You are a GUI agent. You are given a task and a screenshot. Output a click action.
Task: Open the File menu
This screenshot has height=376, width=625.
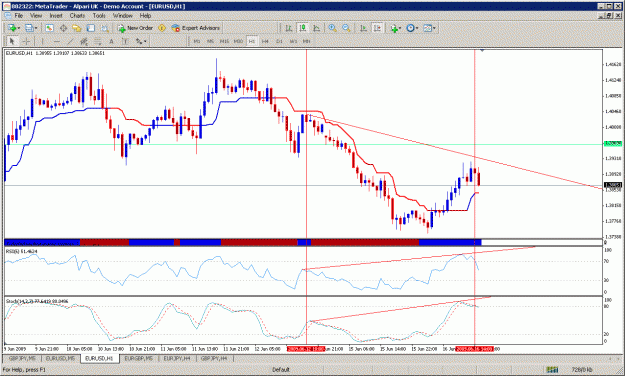18,16
